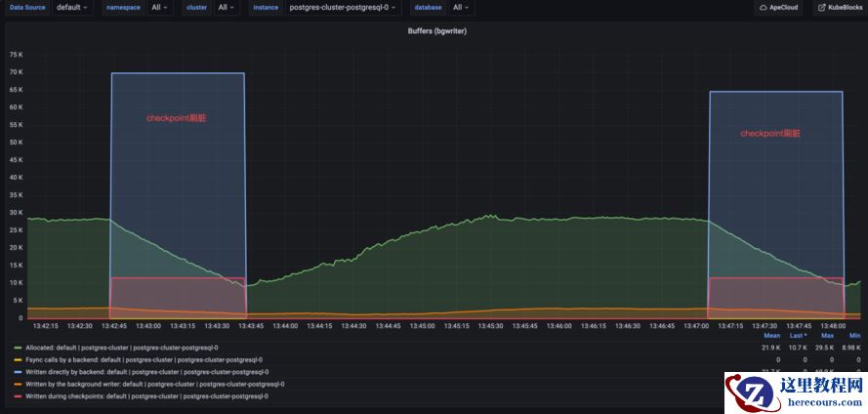Select instance postgres-cluster-postgresql-0 dropdown
The width and height of the screenshot is (868, 414).
(344, 7)
